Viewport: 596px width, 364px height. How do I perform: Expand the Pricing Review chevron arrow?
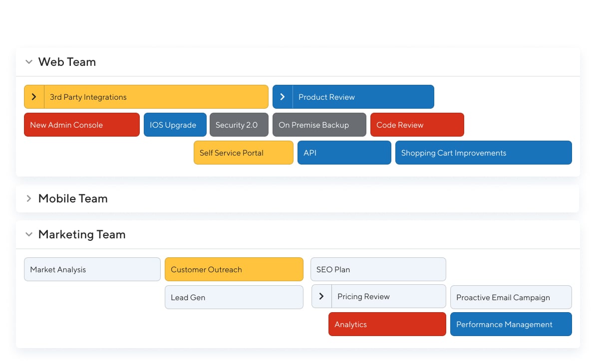321,297
